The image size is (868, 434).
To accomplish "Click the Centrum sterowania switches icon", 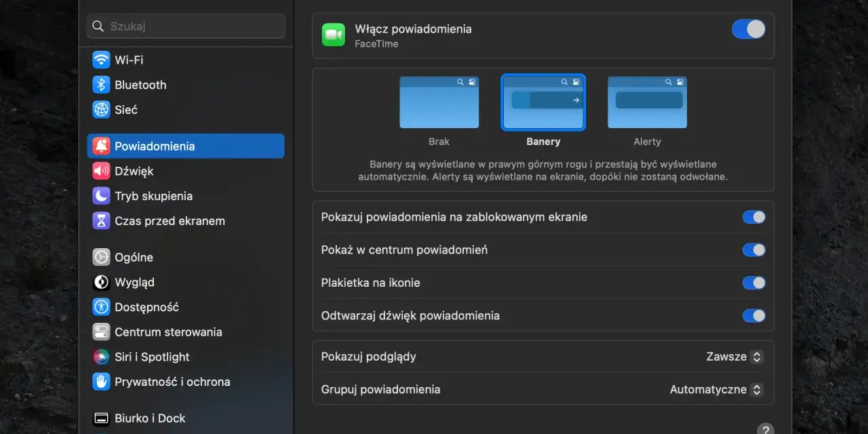I will pos(101,332).
